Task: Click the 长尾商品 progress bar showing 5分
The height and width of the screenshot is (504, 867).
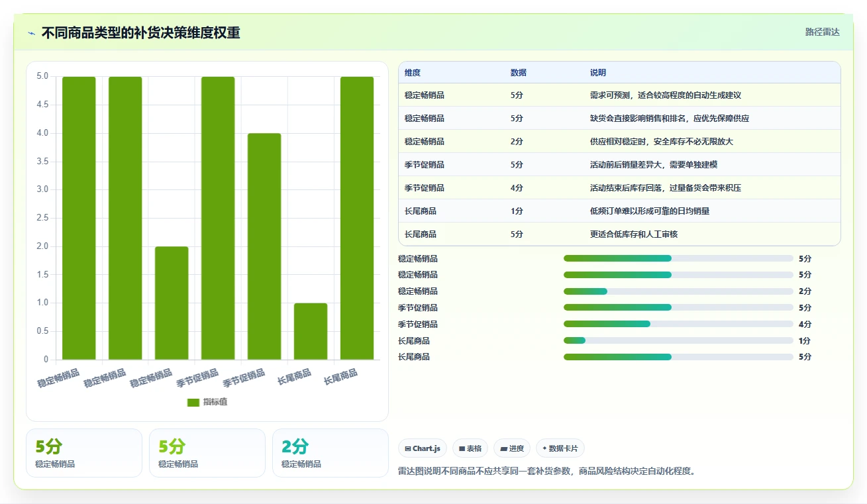Action: pos(678,357)
